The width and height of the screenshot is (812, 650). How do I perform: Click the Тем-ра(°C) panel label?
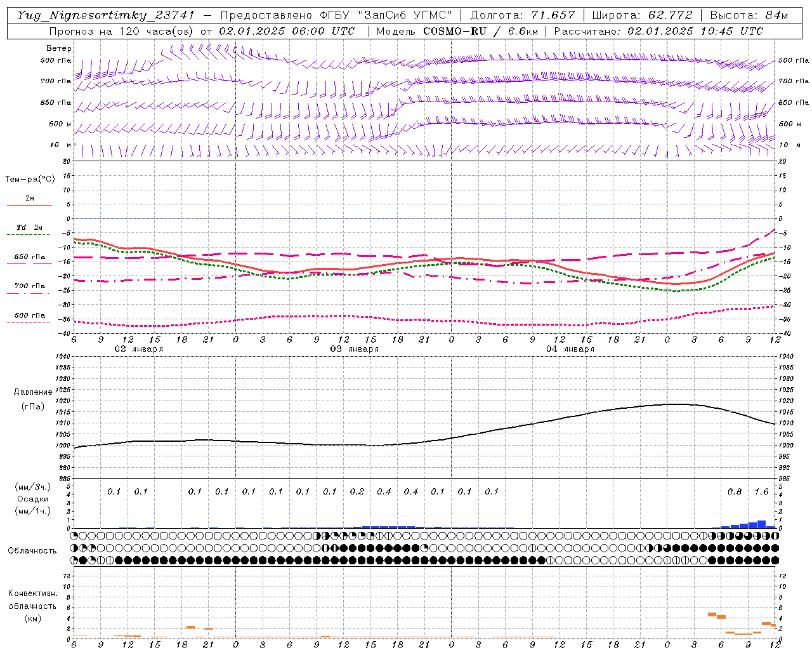coord(30,180)
